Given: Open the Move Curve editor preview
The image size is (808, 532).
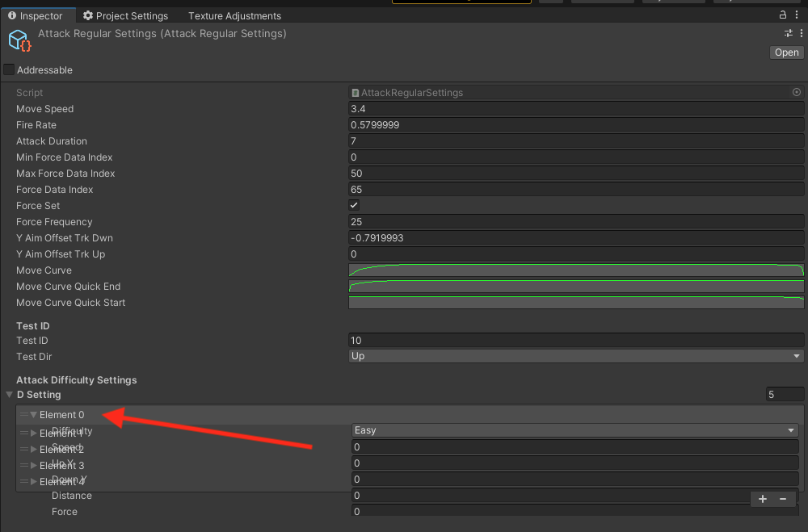Looking at the screenshot, I should (x=575, y=270).
